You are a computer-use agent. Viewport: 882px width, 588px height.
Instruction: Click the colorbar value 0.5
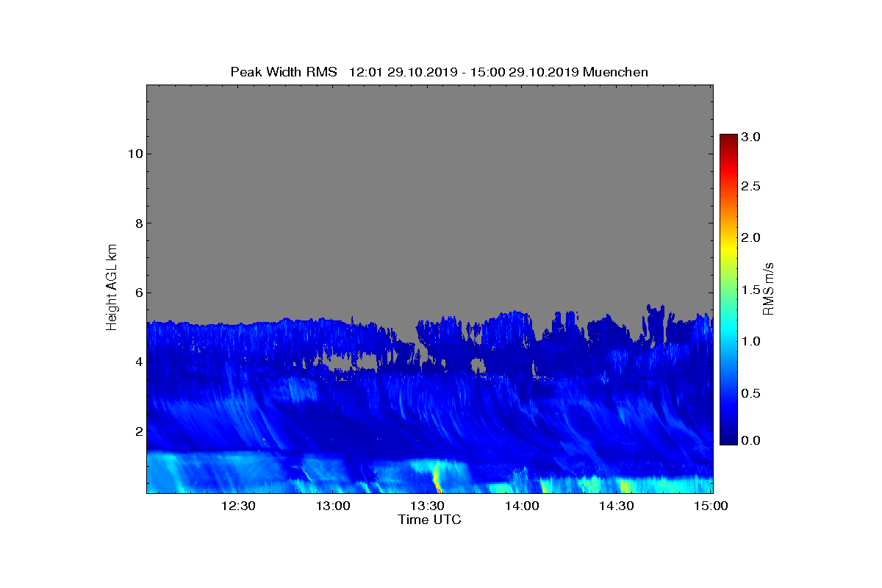click(x=750, y=393)
